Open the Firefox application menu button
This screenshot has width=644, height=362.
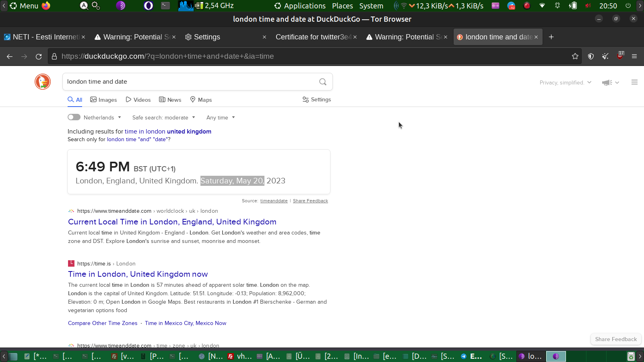point(634,56)
